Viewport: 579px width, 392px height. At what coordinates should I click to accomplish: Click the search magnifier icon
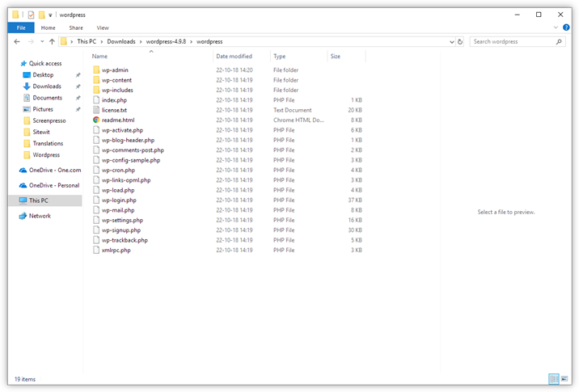[559, 42]
